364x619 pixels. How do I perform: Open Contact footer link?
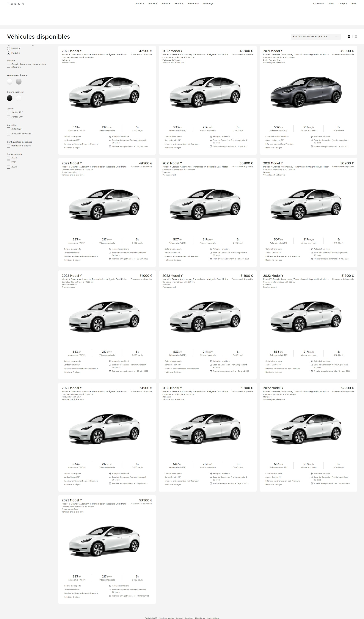180,618
